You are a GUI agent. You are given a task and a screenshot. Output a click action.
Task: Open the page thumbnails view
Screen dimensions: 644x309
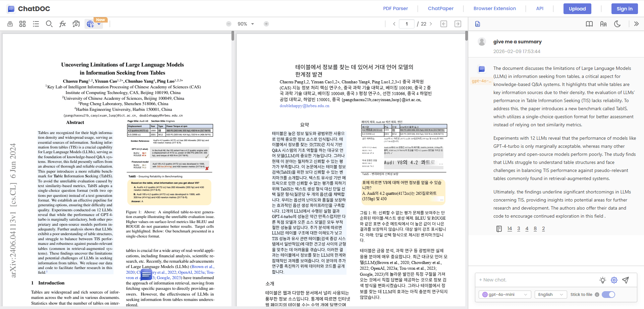[22, 24]
